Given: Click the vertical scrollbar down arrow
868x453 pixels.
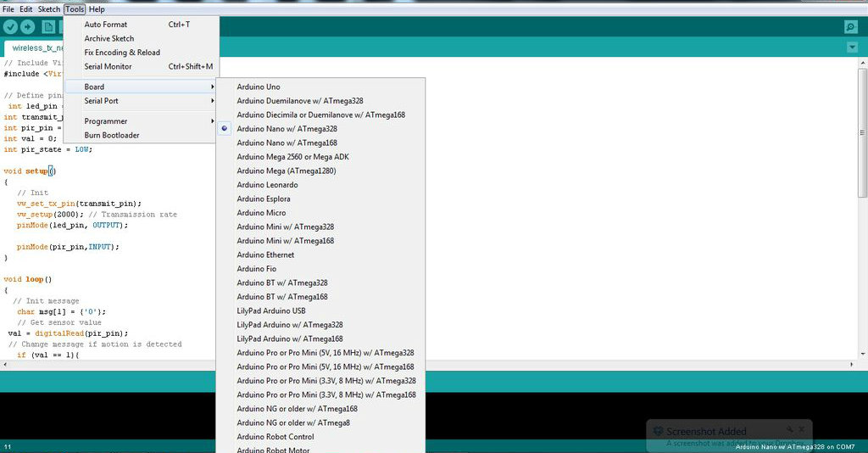Looking at the screenshot, I should click(x=862, y=354).
